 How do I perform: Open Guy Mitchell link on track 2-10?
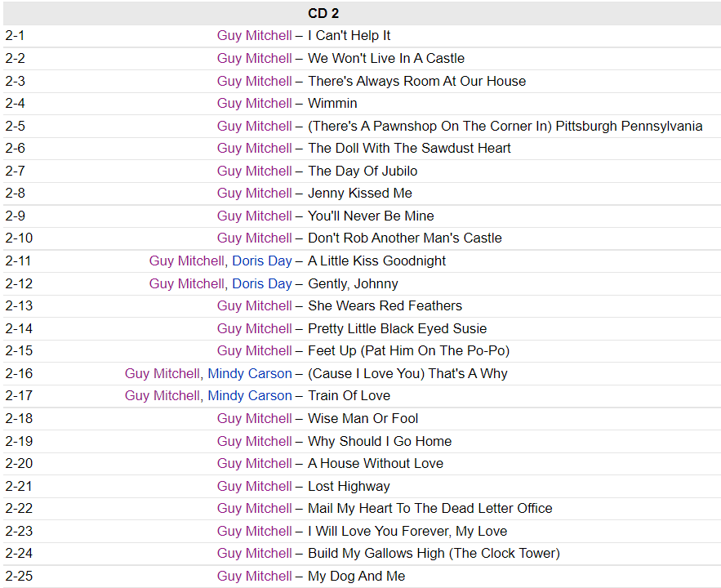254,238
